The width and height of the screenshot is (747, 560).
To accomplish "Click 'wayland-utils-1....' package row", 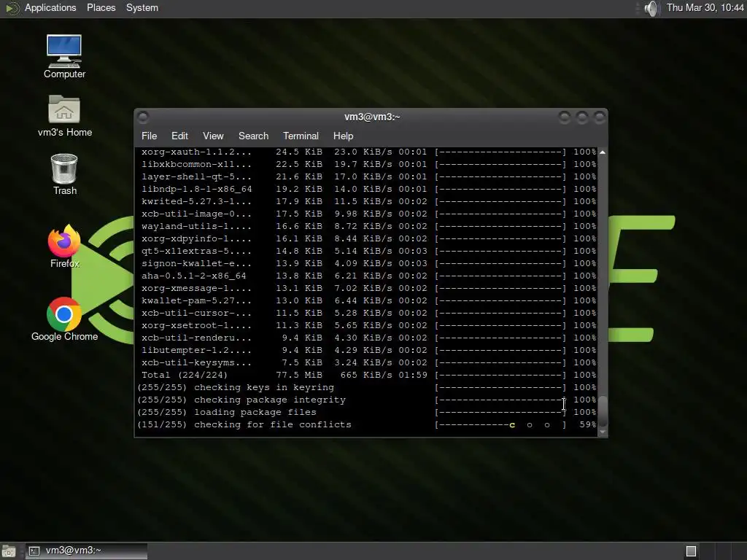I will pos(367,226).
